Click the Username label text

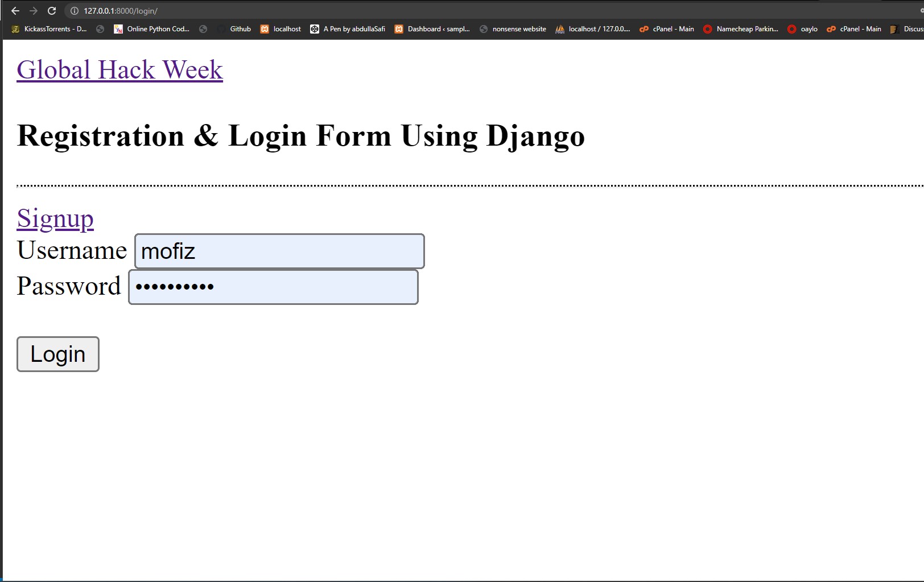(72, 250)
